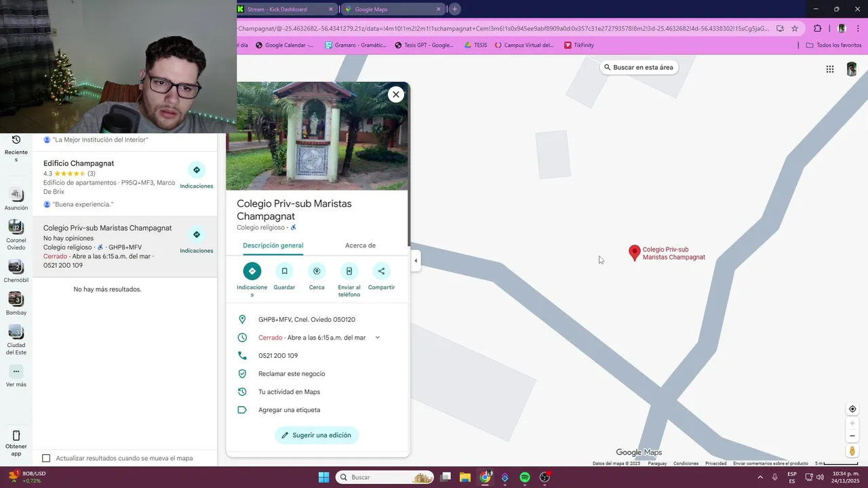Screen dimensions: 868x488
Task: Click Ver más in the sidebar
Action: click(x=16, y=376)
